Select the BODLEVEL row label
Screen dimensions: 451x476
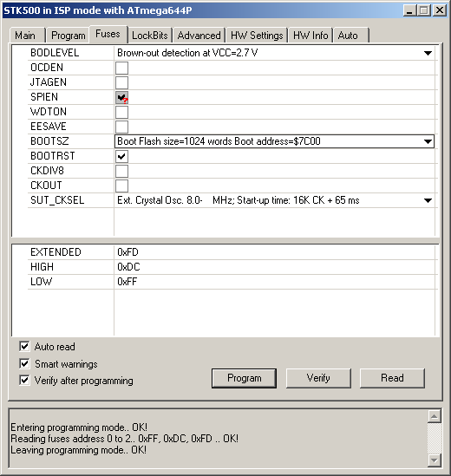coord(55,53)
